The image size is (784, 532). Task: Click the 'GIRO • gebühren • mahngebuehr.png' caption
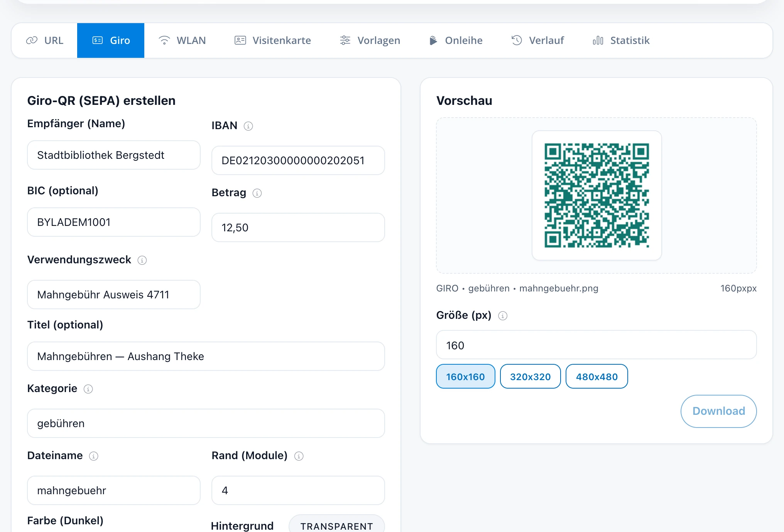[x=517, y=288]
